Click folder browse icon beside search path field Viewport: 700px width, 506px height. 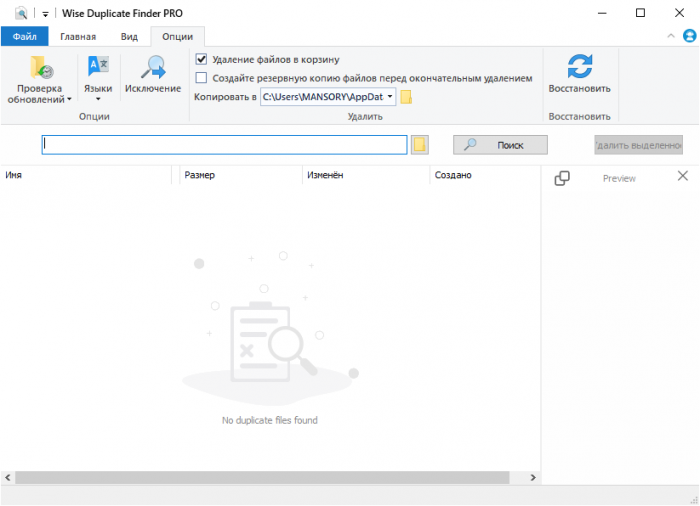click(x=420, y=145)
